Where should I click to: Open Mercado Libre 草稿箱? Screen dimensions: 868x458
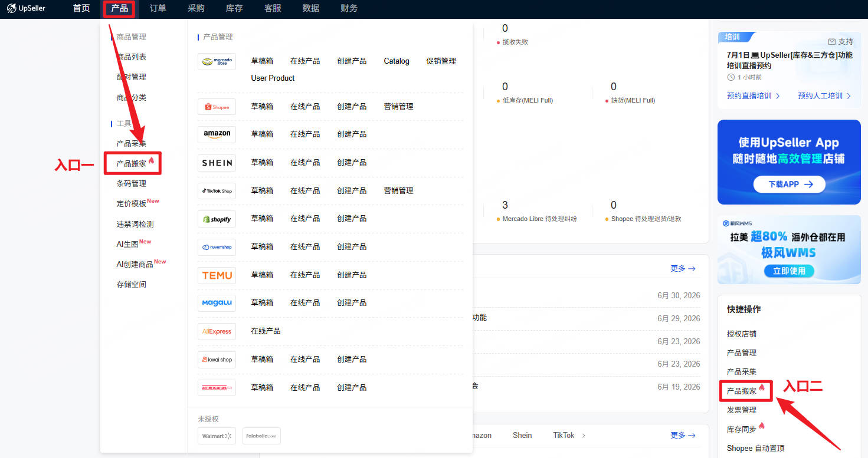point(262,61)
